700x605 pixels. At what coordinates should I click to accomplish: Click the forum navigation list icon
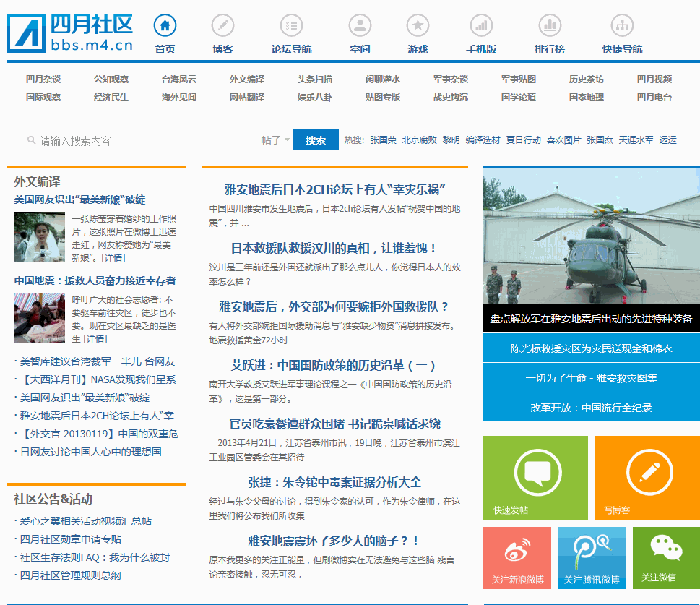pyautogui.click(x=291, y=26)
